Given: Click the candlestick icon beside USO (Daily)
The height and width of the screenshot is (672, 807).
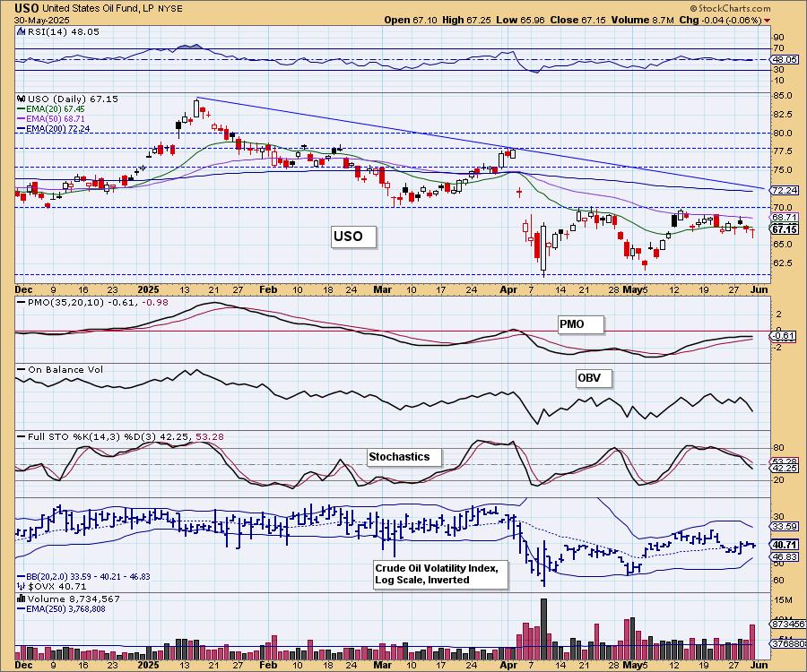Looking at the screenshot, I should click(x=22, y=99).
